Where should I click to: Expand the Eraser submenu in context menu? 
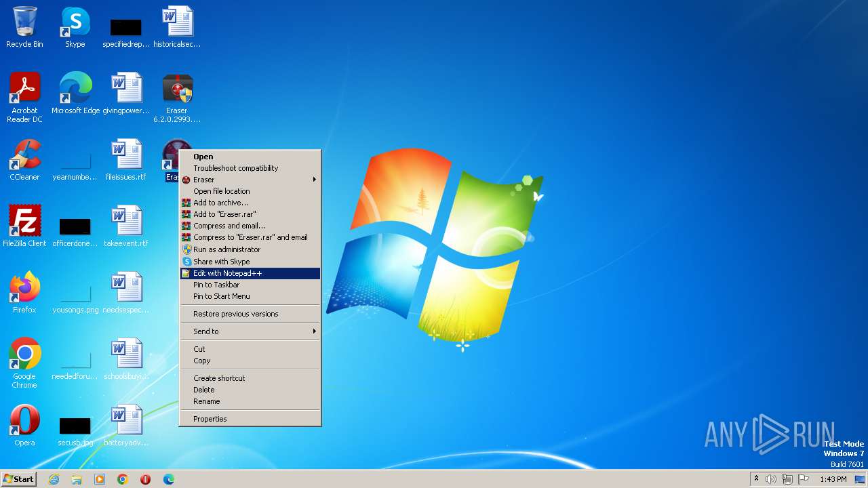[250, 180]
